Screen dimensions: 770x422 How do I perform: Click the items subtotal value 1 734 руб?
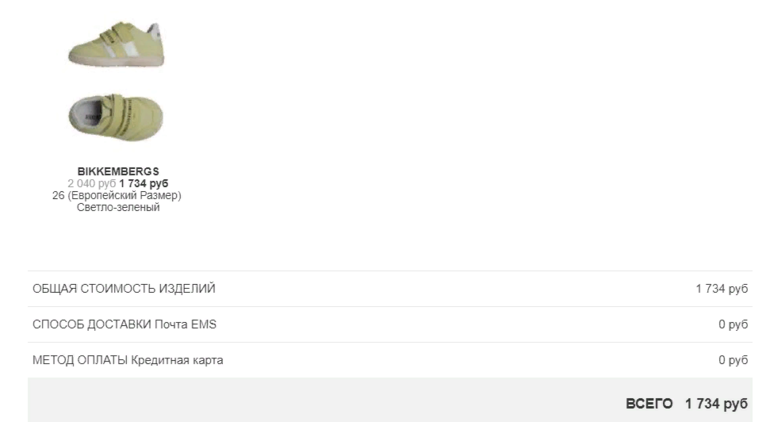722,289
